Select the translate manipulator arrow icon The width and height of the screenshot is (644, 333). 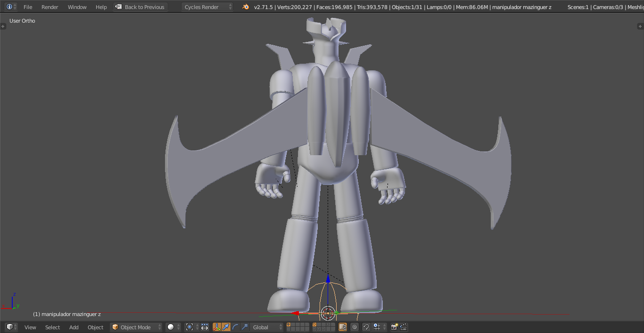pyautogui.click(x=226, y=327)
